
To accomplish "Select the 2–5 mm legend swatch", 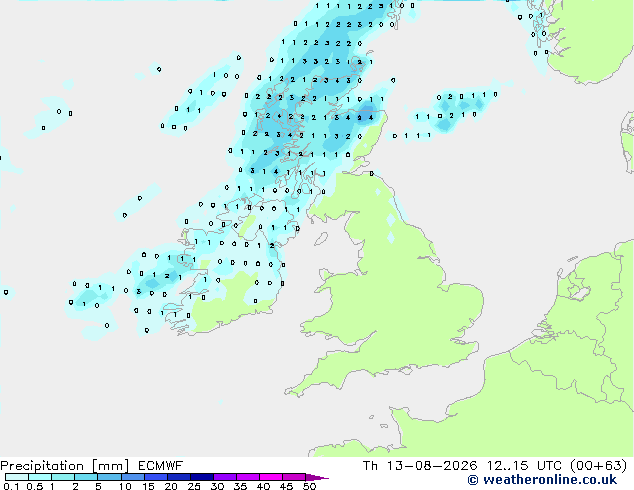I will (86, 477).
